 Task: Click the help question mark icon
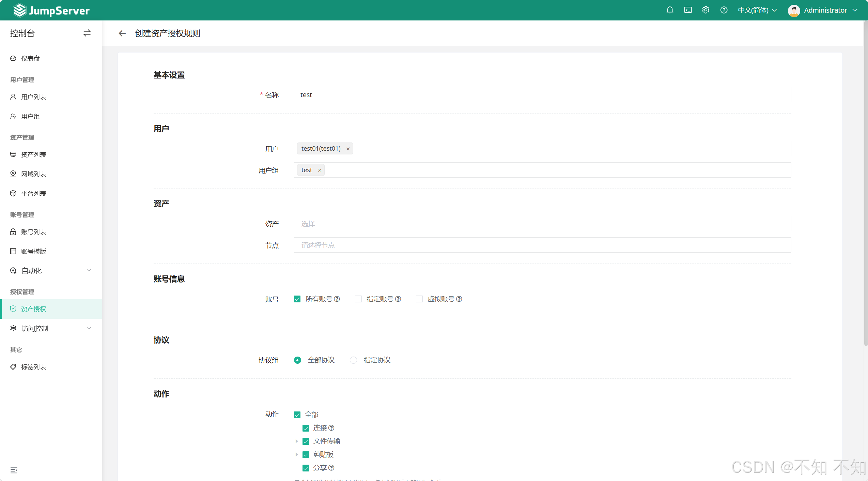724,10
